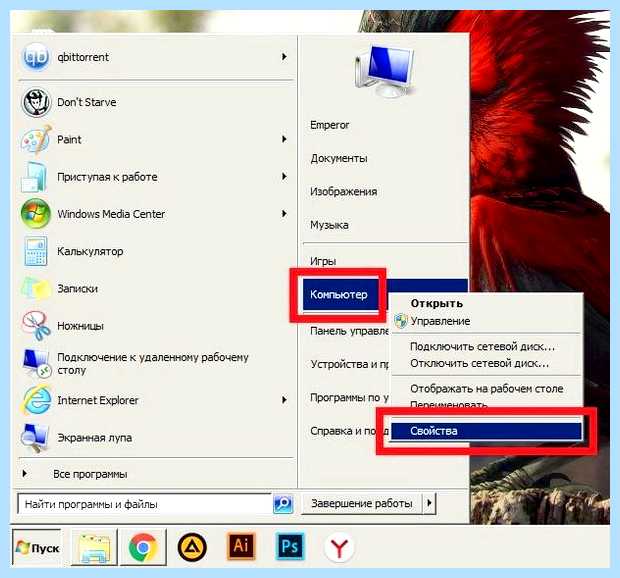Select Открыть in the context menu
This screenshot has width=620, height=578.
point(437,303)
